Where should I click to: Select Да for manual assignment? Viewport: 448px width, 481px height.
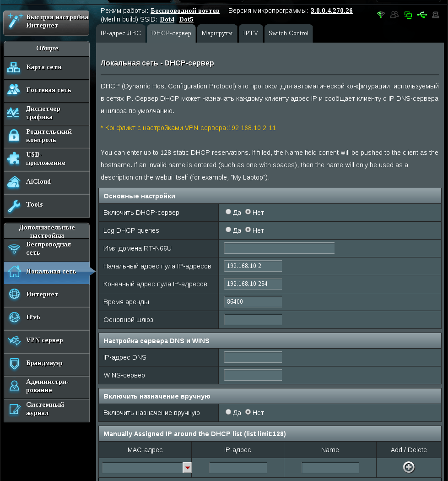(228, 412)
